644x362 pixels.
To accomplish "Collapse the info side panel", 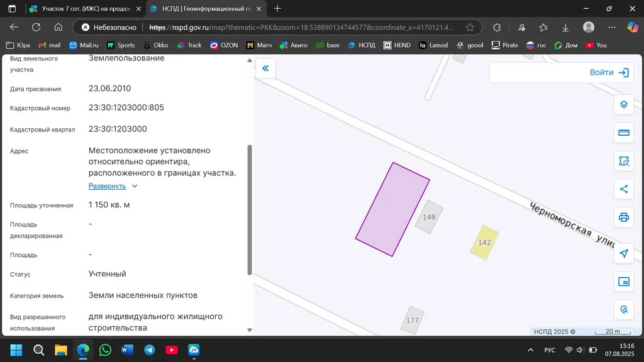I will click(265, 69).
